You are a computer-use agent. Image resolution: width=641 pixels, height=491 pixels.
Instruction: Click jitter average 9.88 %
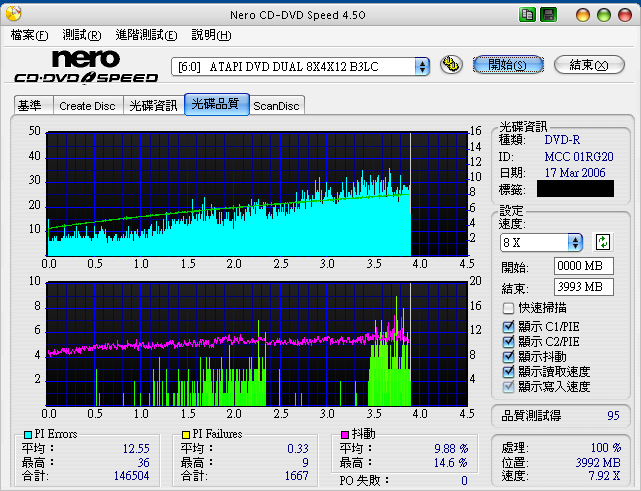(x=451, y=448)
